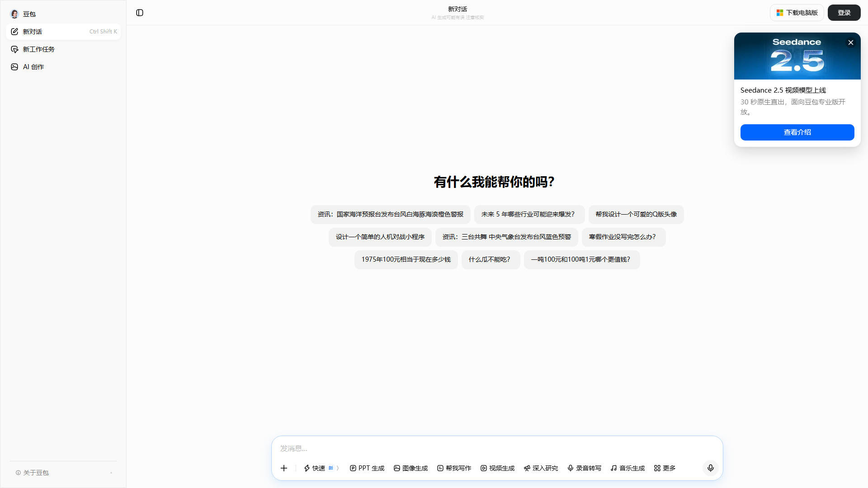Select suggestion about 国家海洋预报台 news
This screenshot has width=868, height=488.
point(391,215)
